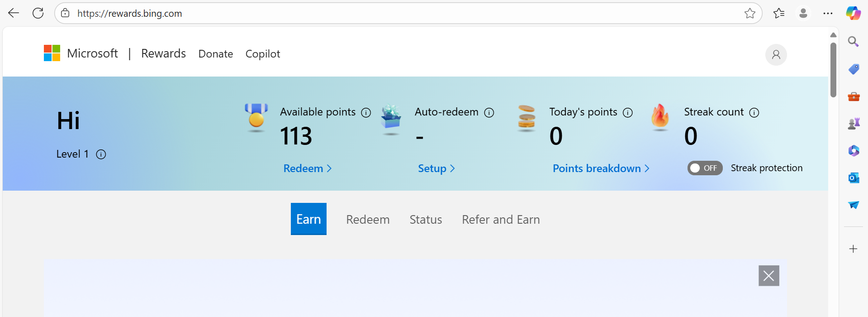Open Copilot in the header navigation
Viewport: 868px width, 317px height.
click(x=263, y=54)
